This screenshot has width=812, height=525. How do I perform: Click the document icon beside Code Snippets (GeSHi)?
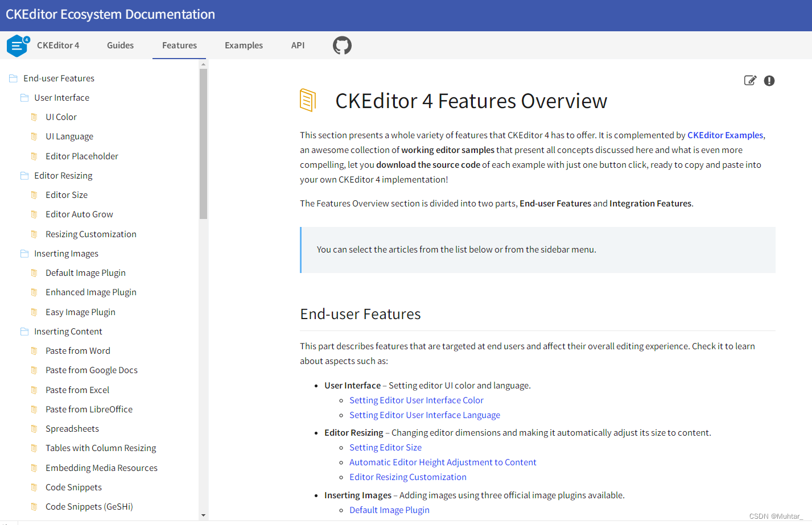(34, 507)
